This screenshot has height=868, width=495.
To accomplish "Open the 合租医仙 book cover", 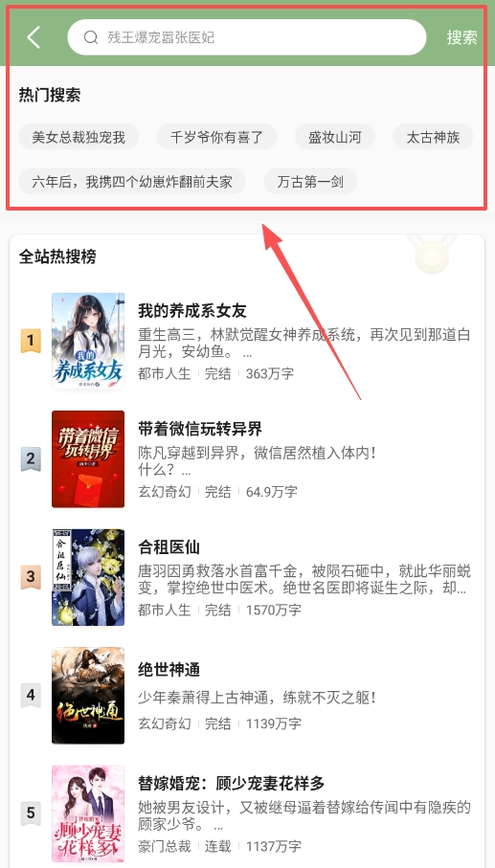I will pyautogui.click(x=88, y=577).
